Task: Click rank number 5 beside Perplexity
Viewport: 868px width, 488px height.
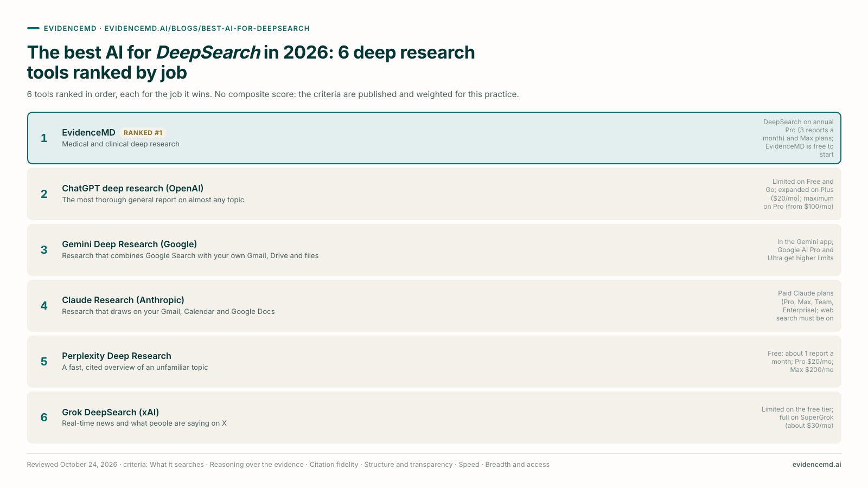Action: click(x=44, y=362)
